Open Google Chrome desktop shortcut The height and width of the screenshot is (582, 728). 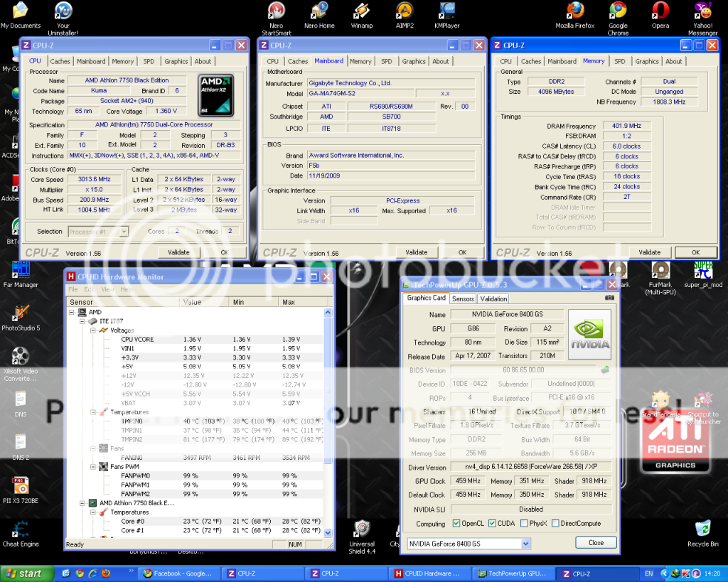(x=618, y=18)
